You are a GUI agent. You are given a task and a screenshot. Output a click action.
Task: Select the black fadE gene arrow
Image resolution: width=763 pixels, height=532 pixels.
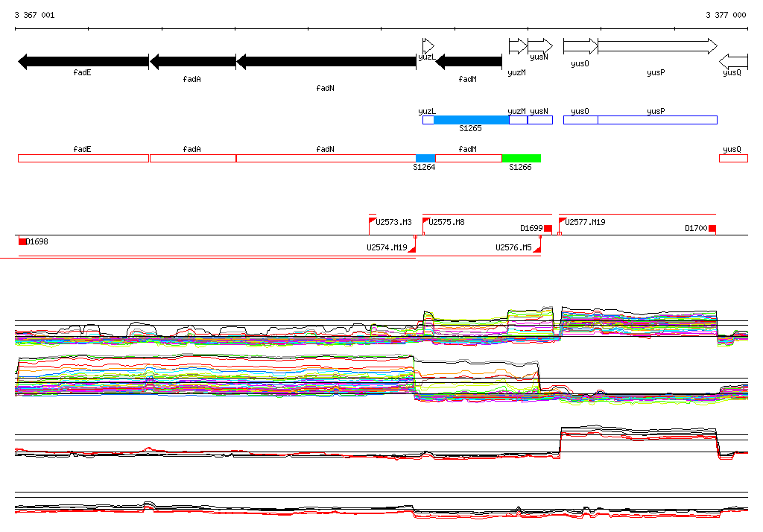(x=83, y=62)
